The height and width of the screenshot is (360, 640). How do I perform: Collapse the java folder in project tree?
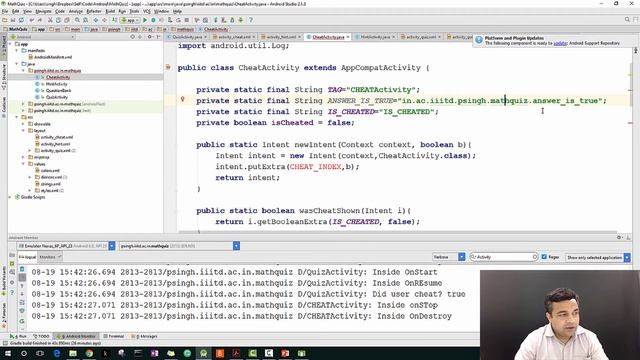(17, 64)
